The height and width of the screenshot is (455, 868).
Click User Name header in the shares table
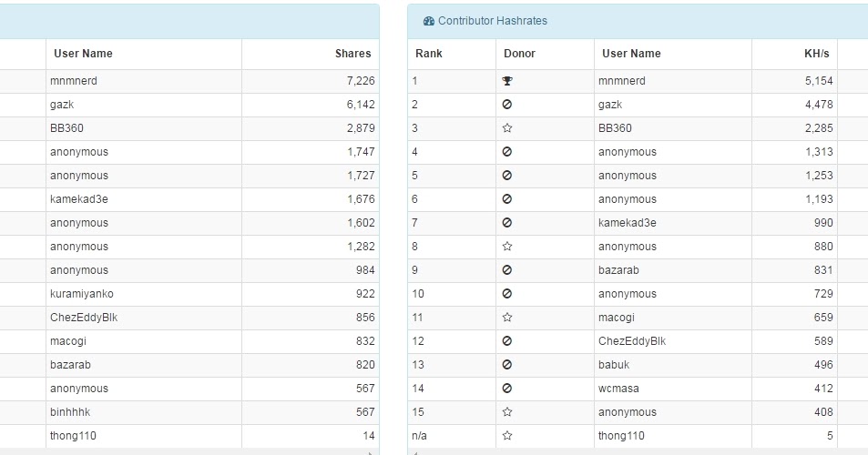pos(83,54)
